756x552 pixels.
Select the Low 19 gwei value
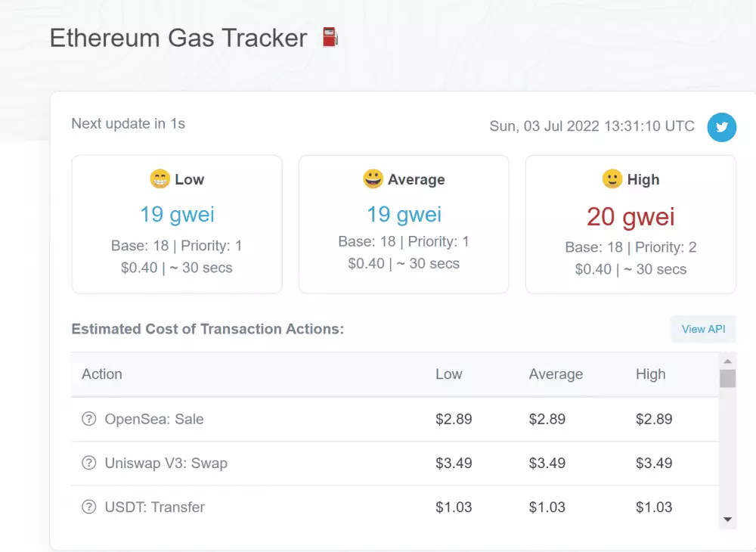(x=177, y=214)
